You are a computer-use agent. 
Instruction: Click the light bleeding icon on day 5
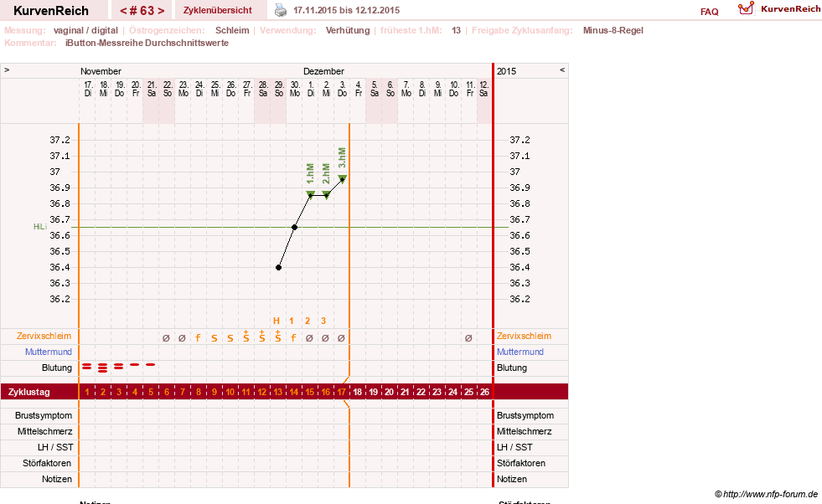click(x=151, y=364)
